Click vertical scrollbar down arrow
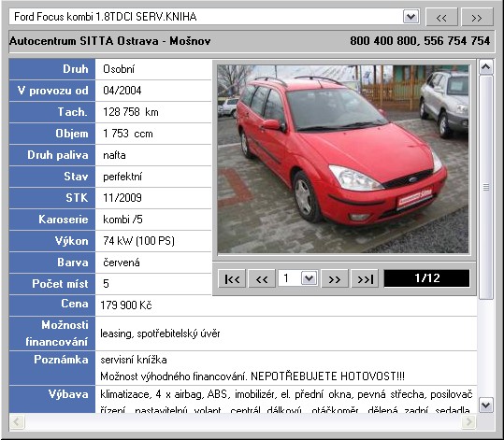The height and width of the screenshot is (440, 504). click(485, 405)
